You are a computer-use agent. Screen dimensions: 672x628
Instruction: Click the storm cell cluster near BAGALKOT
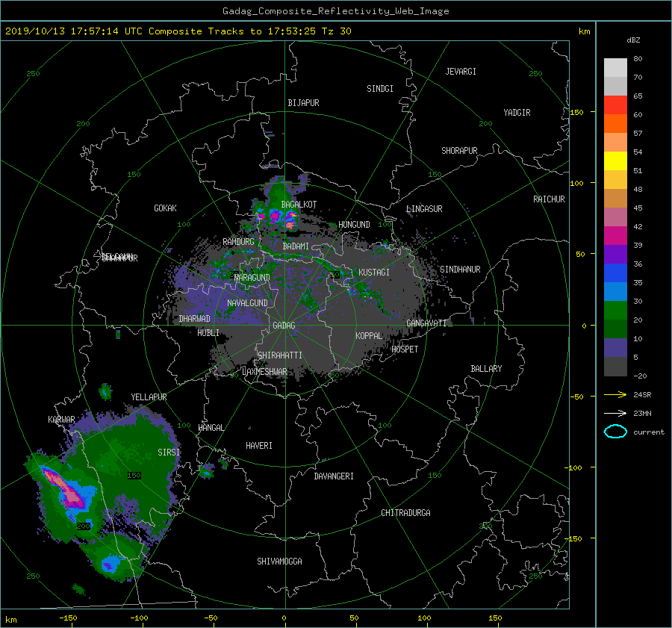pyautogui.click(x=276, y=217)
